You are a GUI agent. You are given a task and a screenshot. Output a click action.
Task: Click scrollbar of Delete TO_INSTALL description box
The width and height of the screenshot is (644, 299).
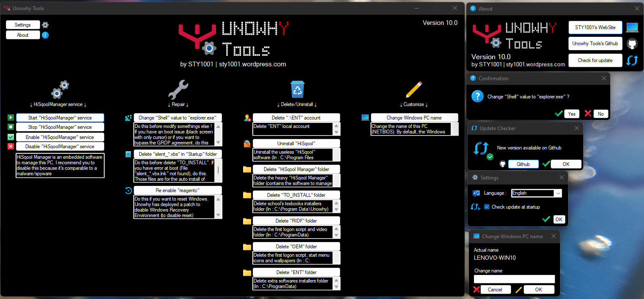336,206
